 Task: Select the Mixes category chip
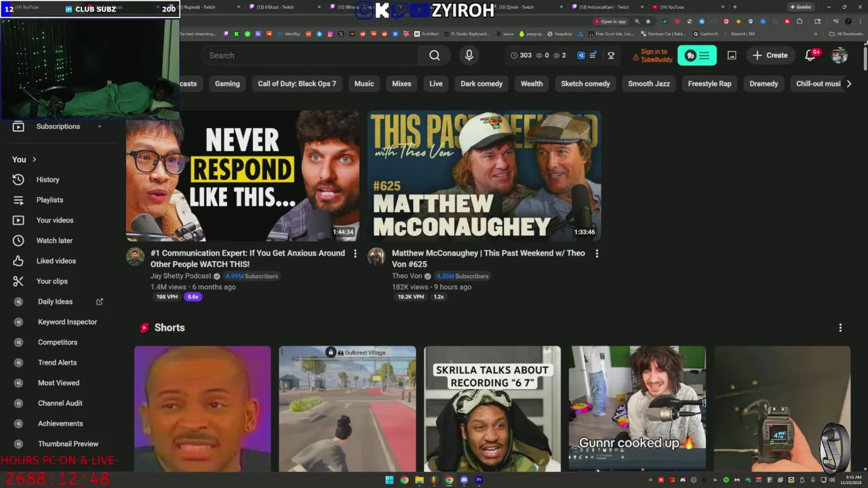coord(401,84)
